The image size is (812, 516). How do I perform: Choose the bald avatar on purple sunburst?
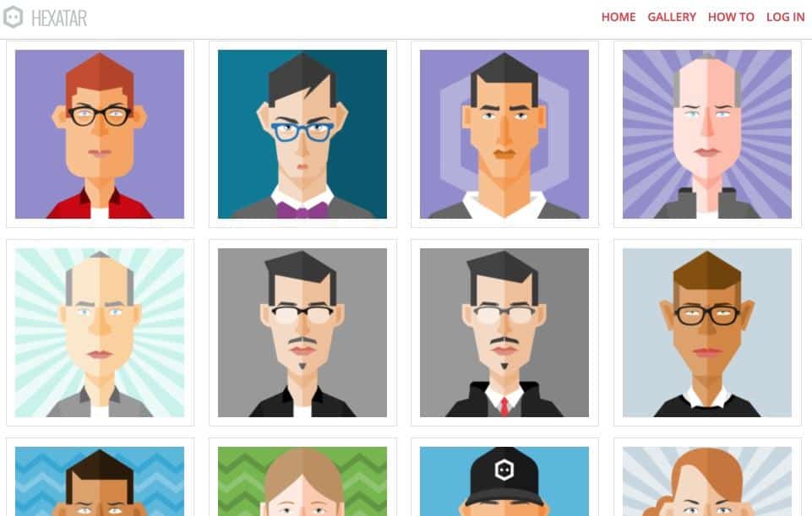707,134
